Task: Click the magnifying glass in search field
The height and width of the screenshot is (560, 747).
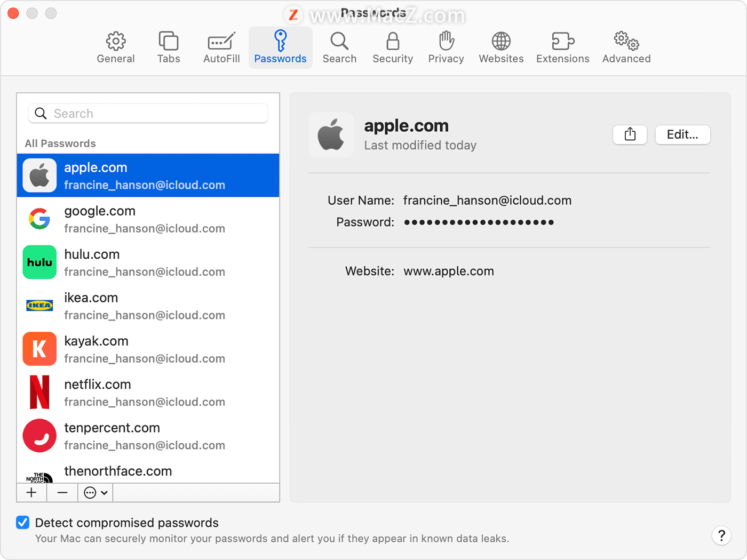Action: click(41, 114)
